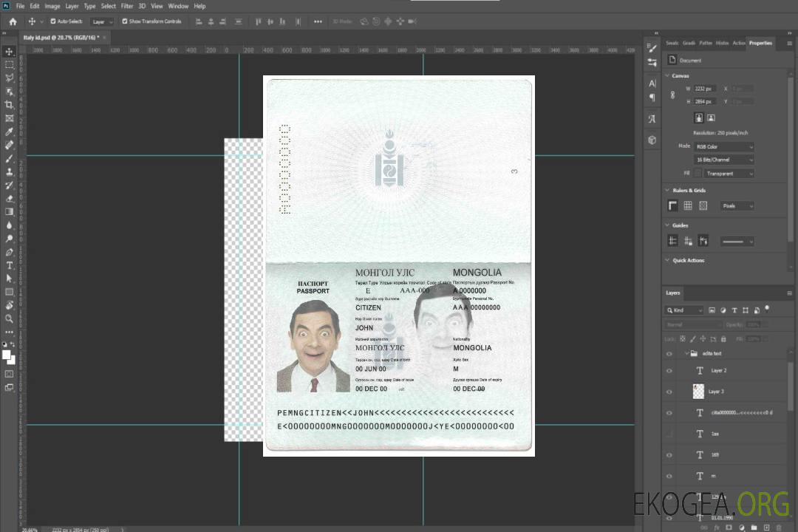This screenshot has width=798, height=532.
Task: Open the Transparent fill dropdown
Action: [729, 174]
